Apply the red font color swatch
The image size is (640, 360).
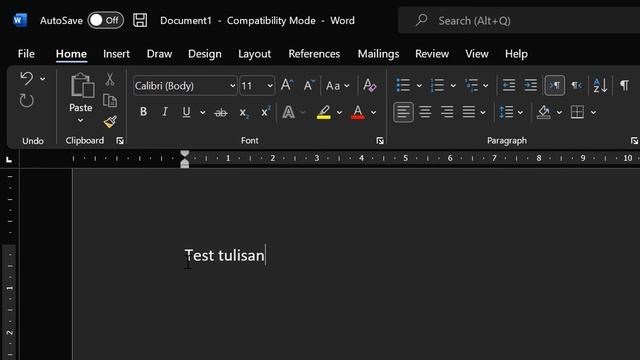tap(358, 112)
